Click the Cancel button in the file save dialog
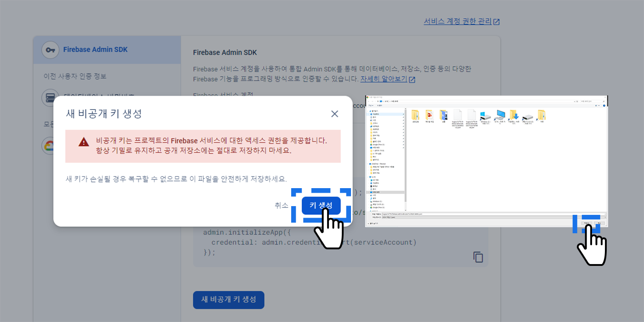This screenshot has width=644, height=322. [599, 223]
